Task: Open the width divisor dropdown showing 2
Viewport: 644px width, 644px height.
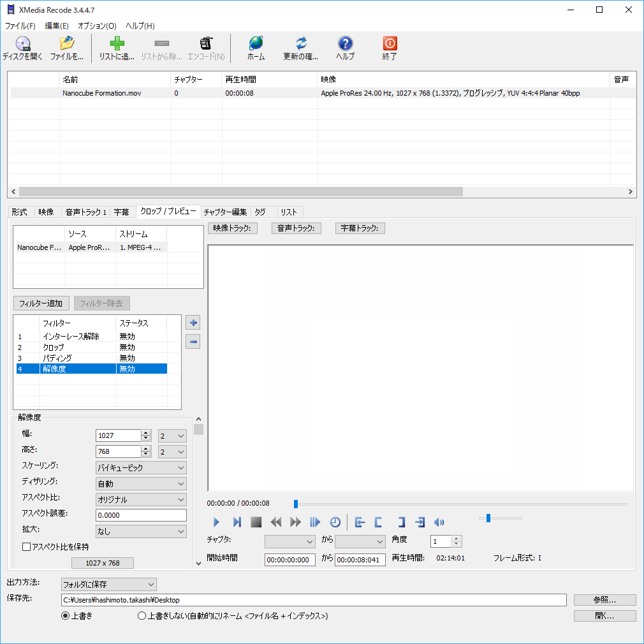Action: [172, 435]
